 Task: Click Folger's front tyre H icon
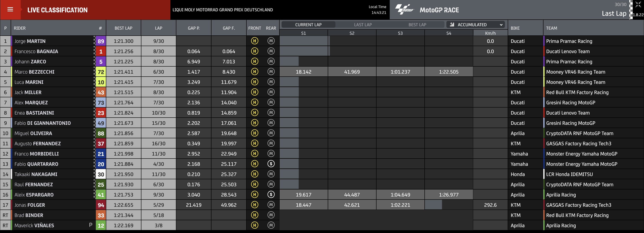(x=254, y=205)
